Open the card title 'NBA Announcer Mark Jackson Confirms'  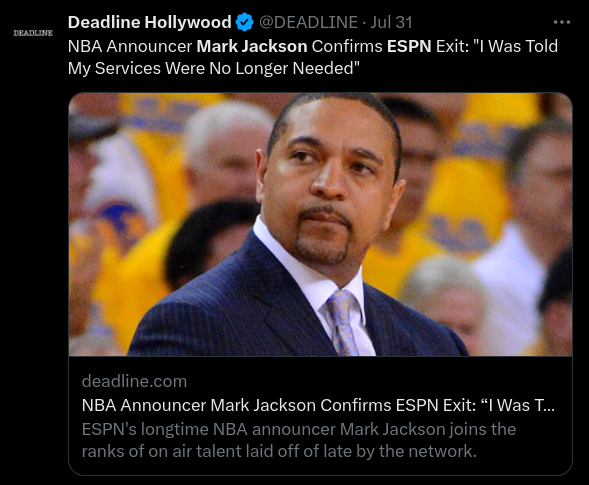[x=236, y=405]
